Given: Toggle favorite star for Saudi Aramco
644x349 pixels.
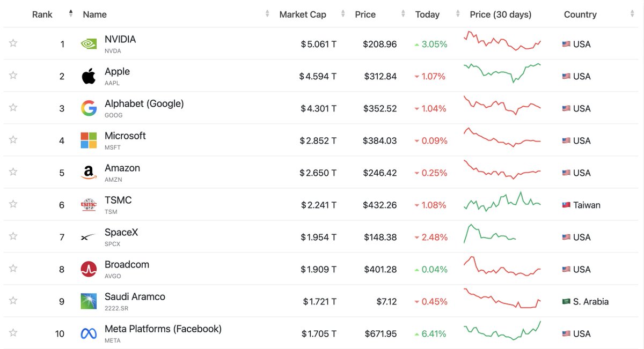Looking at the screenshot, I should pos(13,300).
